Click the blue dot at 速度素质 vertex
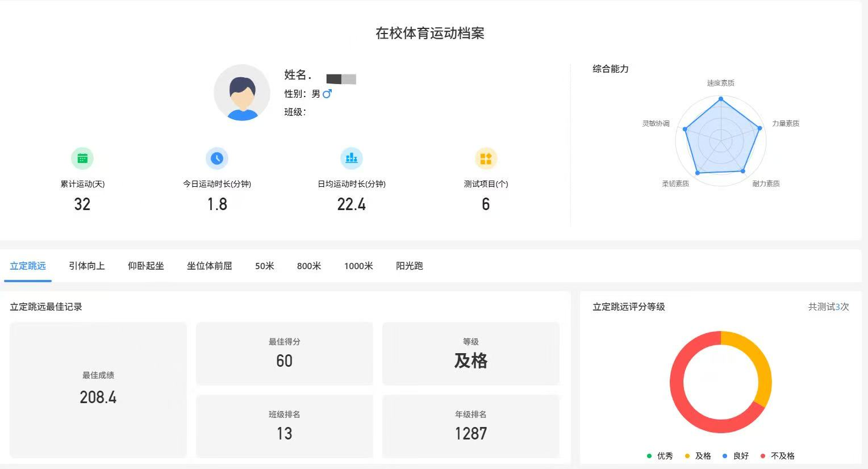Image resolution: width=868 pixels, height=469 pixels. click(720, 98)
